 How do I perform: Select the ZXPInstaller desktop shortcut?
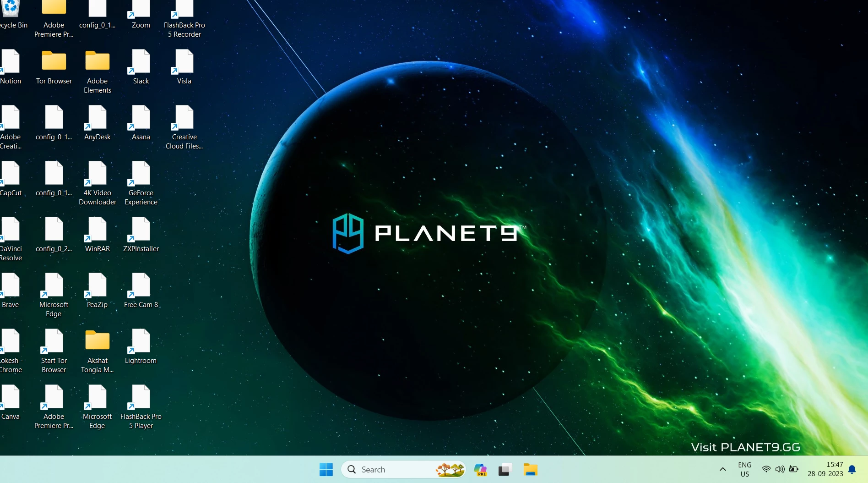click(x=141, y=235)
